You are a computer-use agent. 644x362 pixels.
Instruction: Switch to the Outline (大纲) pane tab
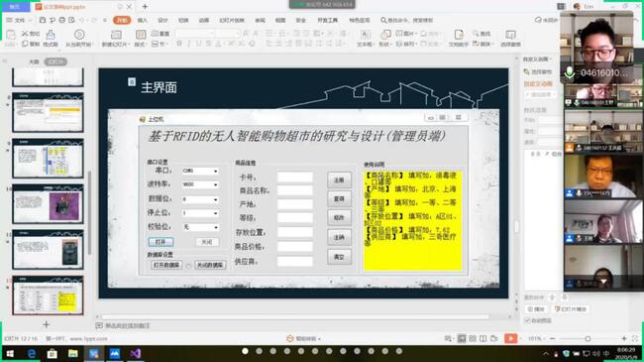tap(34, 61)
